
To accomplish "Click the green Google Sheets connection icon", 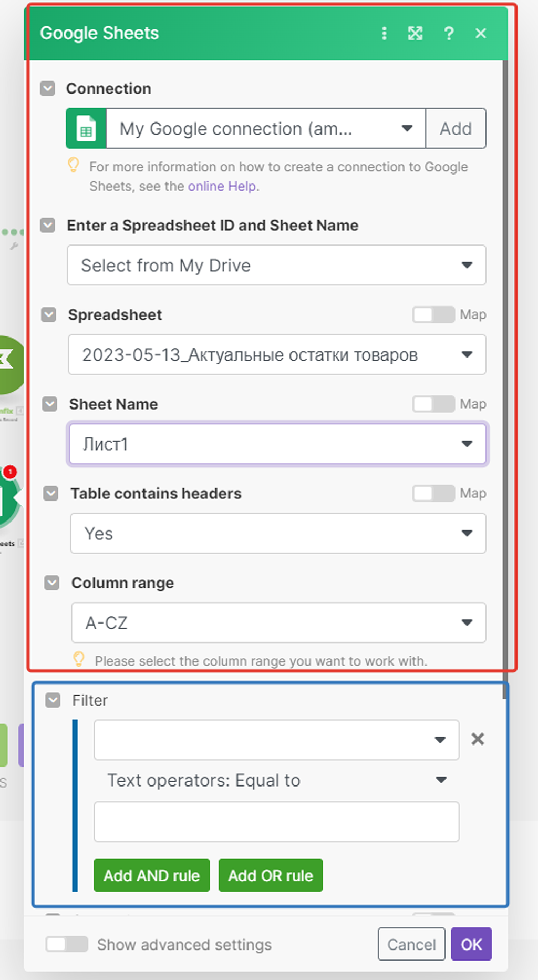I will point(86,128).
